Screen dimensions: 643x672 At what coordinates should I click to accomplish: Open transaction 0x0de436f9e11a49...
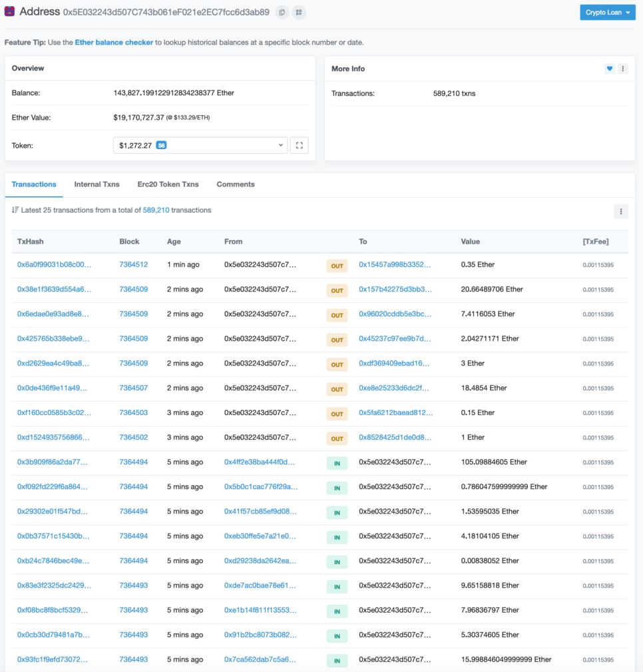pyautogui.click(x=52, y=388)
